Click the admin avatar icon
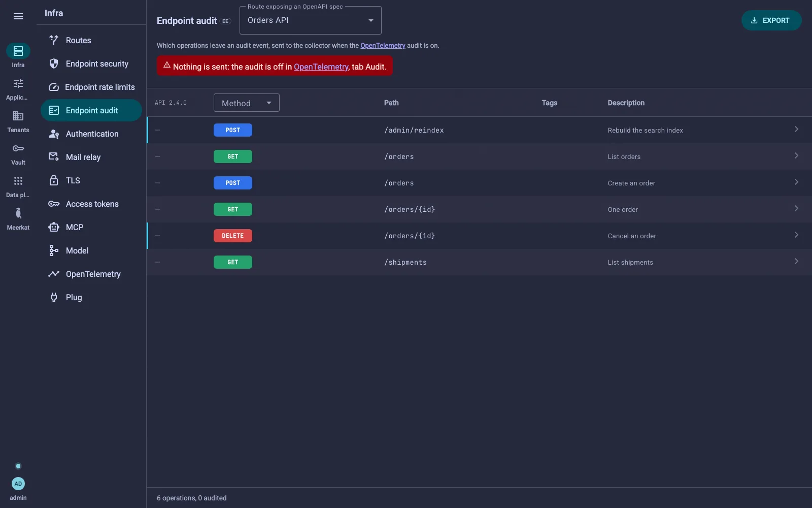The height and width of the screenshot is (508, 812). coord(18,484)
